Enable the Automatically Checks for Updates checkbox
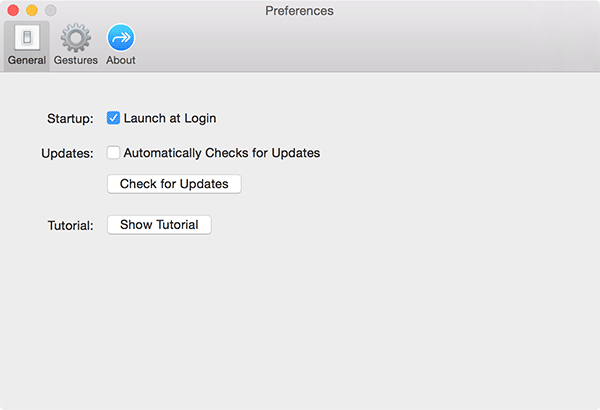The height and width of the screenshot is (410, 600). [x=114, y=153]
